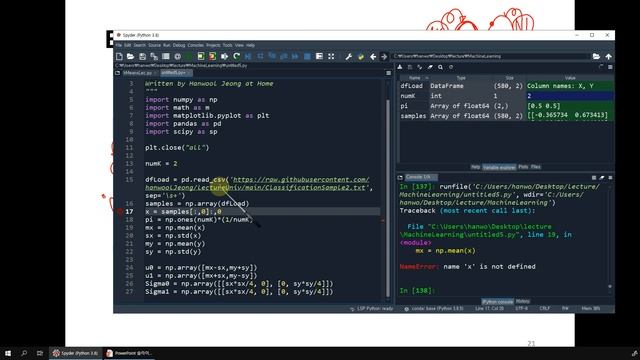Open the Debug menu
The width and height of the screenshot is (640, 360).
(x=179, y=45)
